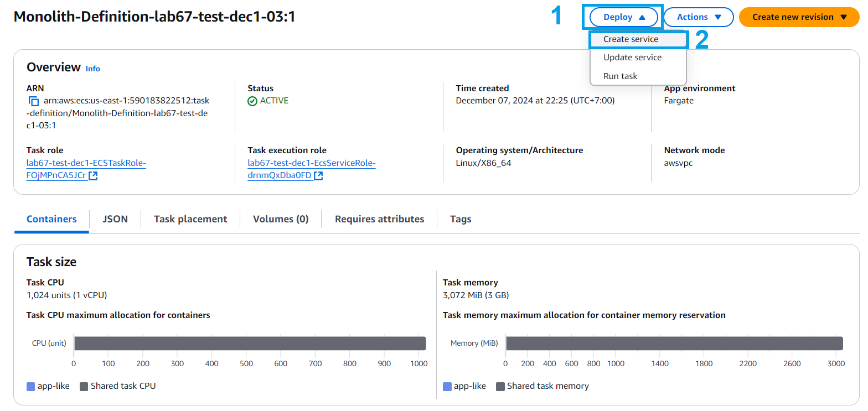868x411 pixels.
Task: Click the Linux/X86_64 architecture value
Action: [x=483, y=163]
